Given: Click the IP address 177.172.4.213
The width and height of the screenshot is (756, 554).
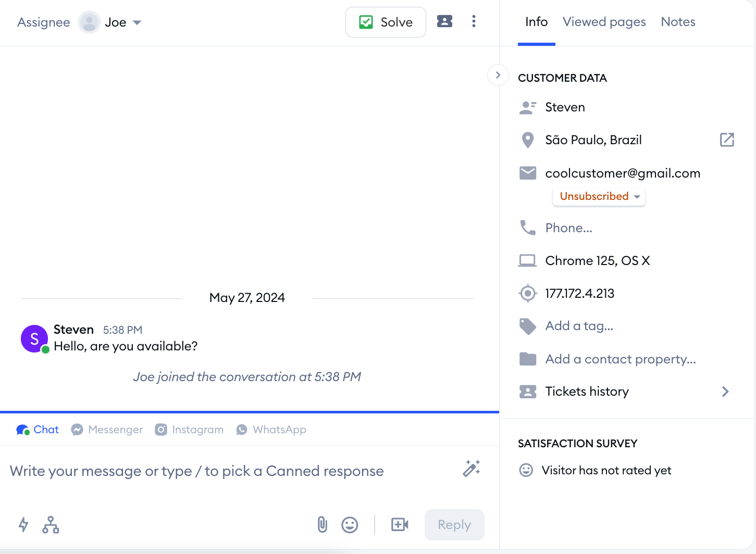Looking at the screenshot, I should coord(579,294).
